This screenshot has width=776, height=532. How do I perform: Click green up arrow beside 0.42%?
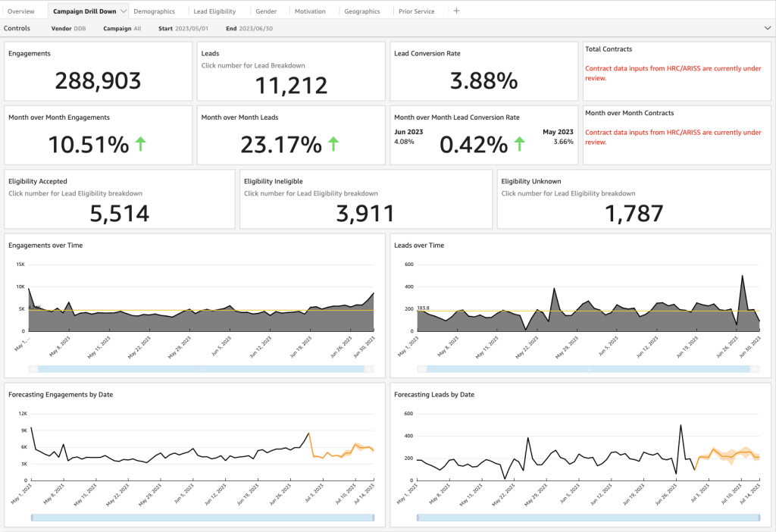coord(519,144)
